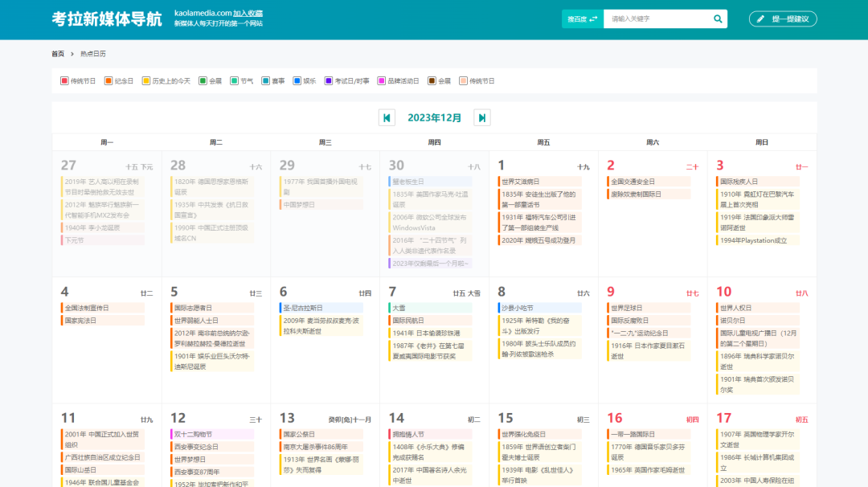The height and width of the screenshot is (487, 868).
Task: Click the pencil icon in the suggestion button
Action: tap(760, 18)
